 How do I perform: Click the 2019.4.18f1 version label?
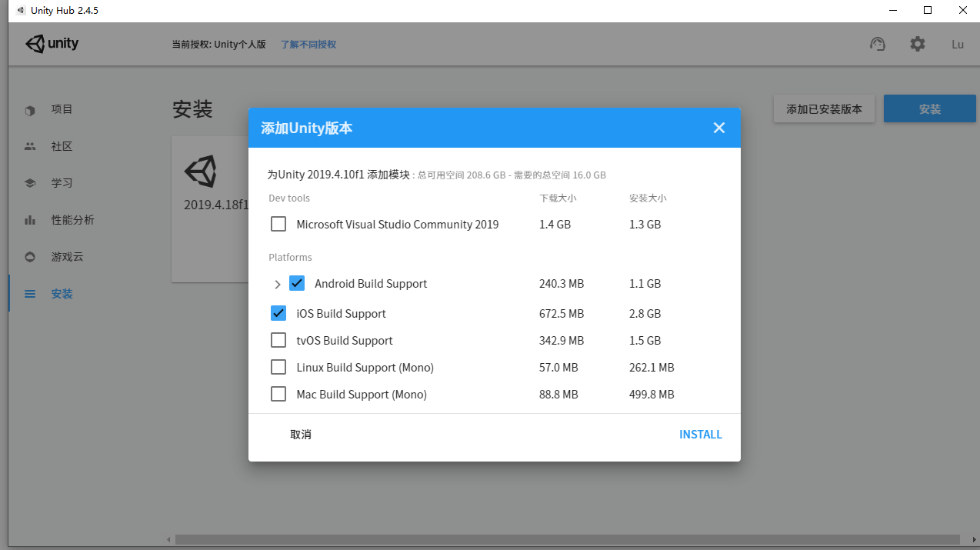217,205
